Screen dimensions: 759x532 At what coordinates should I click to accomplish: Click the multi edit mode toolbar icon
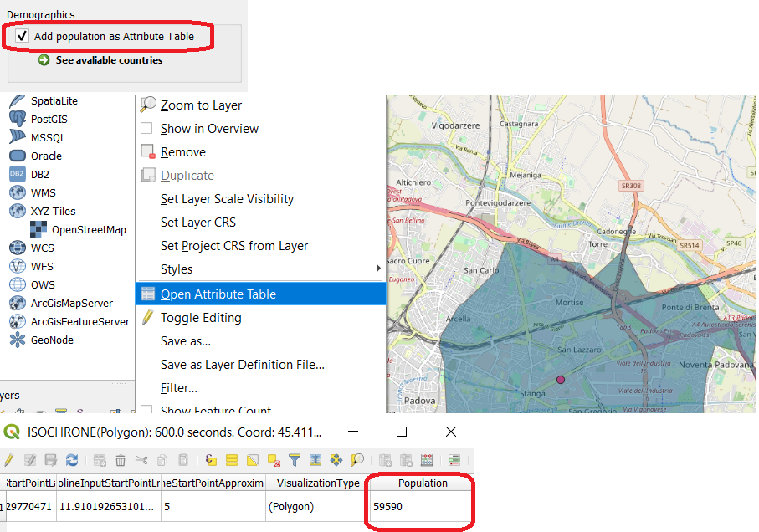30,460
